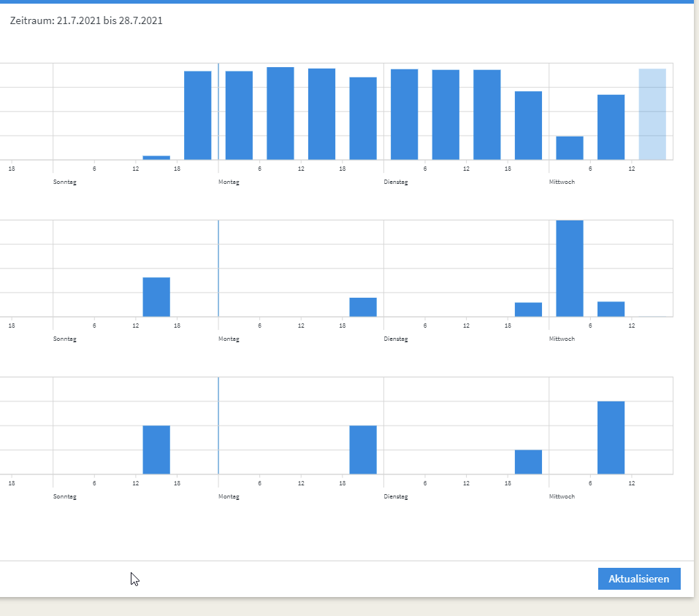Click the tallest bar in bottom chart

(x=611, y=437)
